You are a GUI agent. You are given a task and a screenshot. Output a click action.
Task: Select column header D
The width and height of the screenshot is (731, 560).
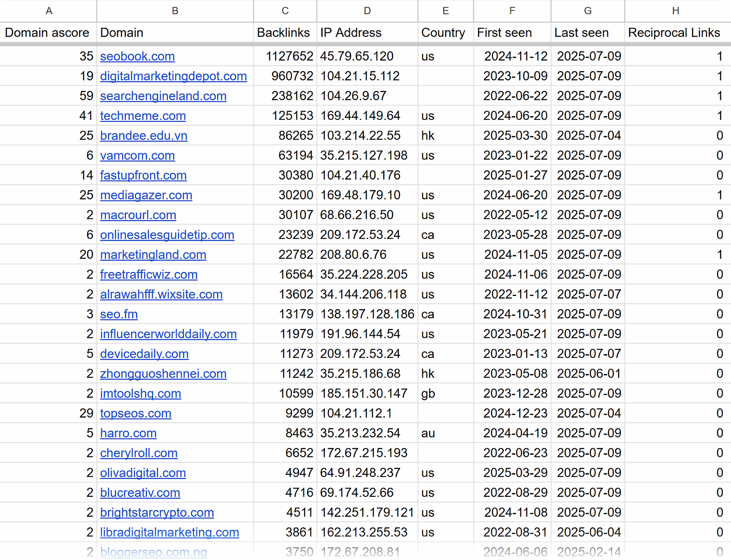(x=367, y=11)
